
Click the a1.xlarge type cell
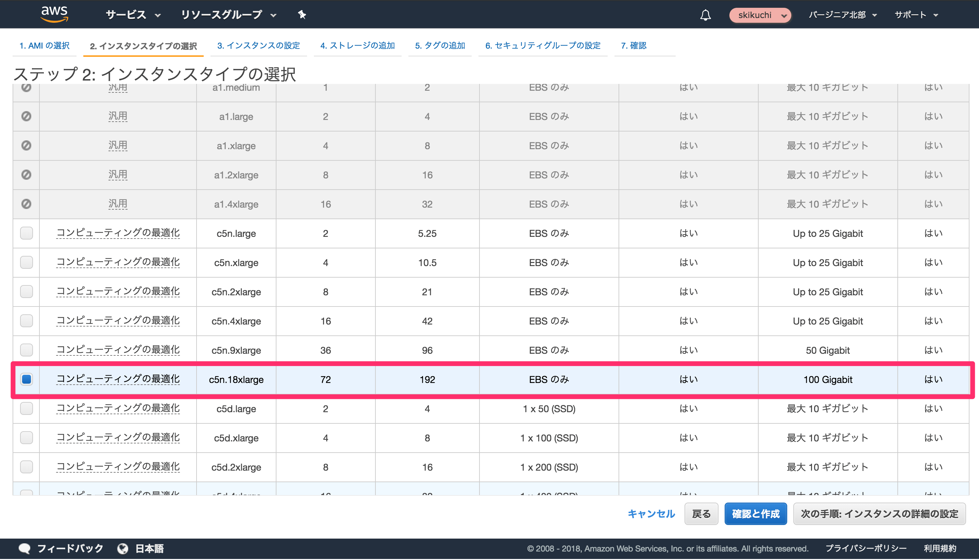point(236,146)
